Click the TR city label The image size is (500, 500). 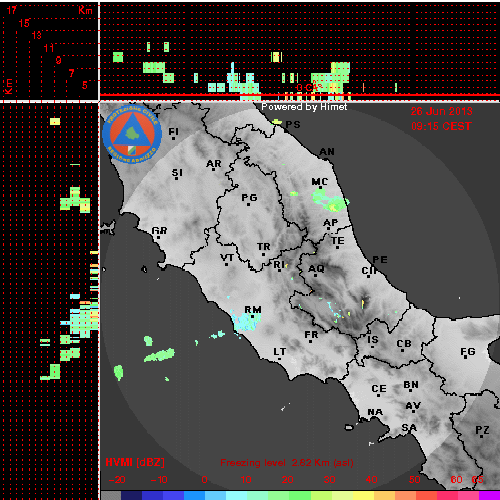tap(264, 247)
